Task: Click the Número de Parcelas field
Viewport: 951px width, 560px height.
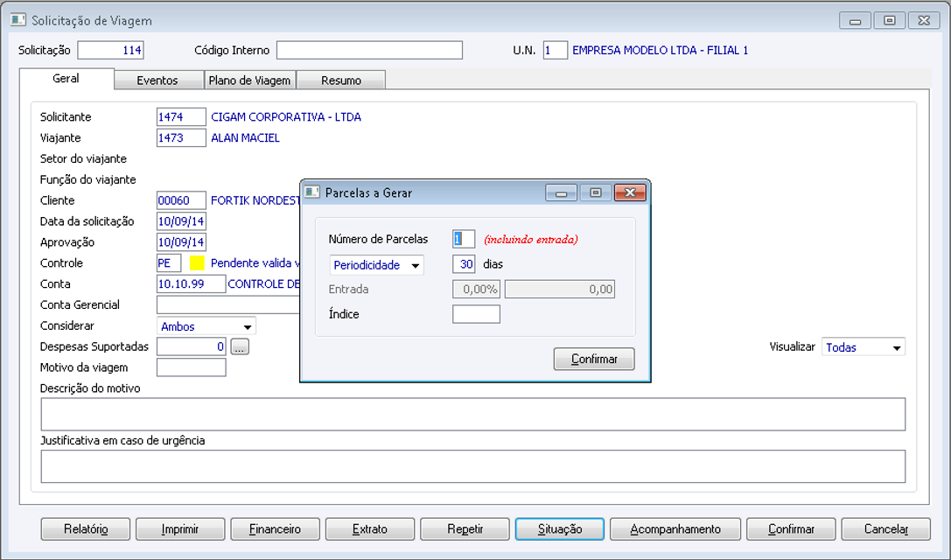Action: click(464, 239)
